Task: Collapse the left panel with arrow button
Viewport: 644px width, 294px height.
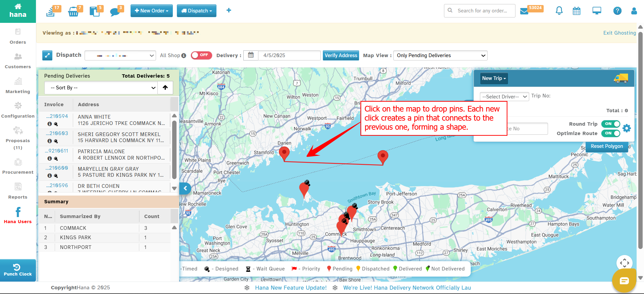Action: tap(185, 188)
